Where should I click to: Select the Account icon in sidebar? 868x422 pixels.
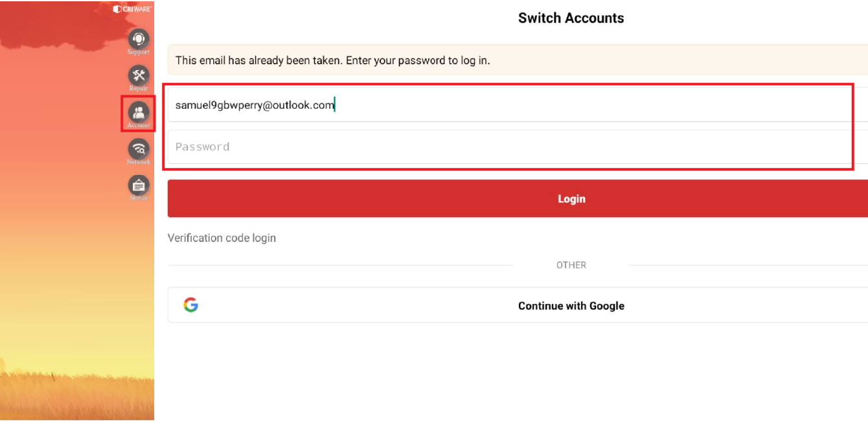coord(138,111)
